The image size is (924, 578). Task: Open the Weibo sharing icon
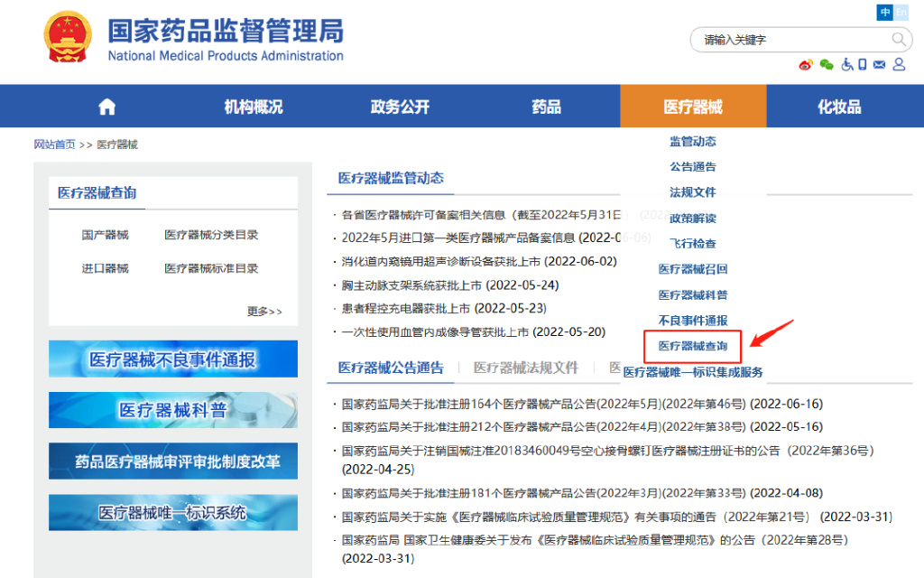806,65
